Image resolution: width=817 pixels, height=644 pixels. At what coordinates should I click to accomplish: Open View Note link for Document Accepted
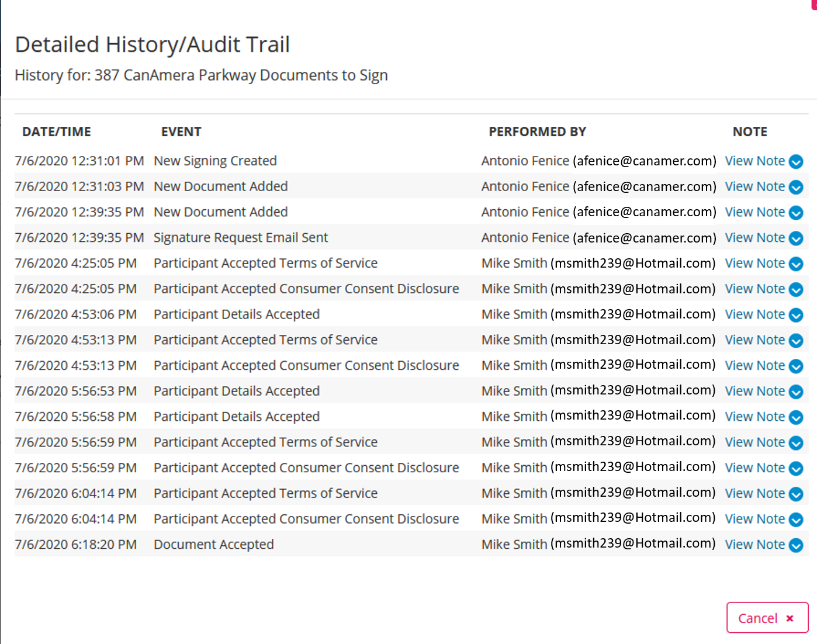(754, 545)
